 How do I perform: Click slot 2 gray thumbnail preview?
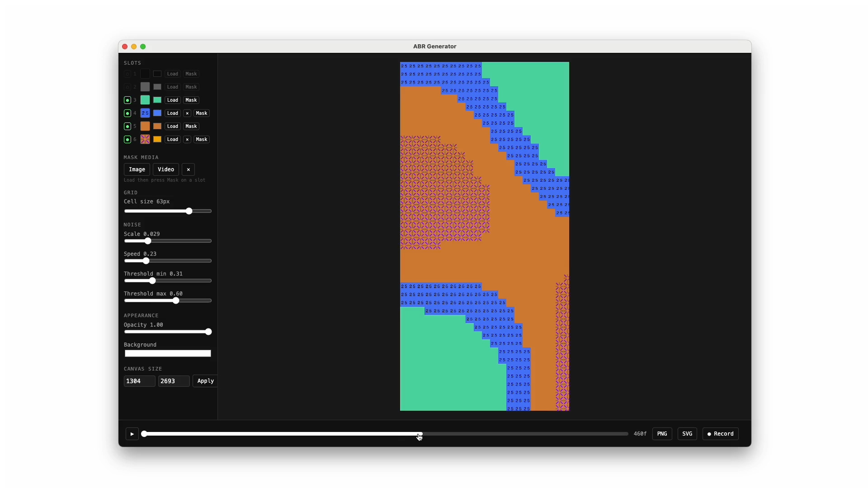click(145, 87)
